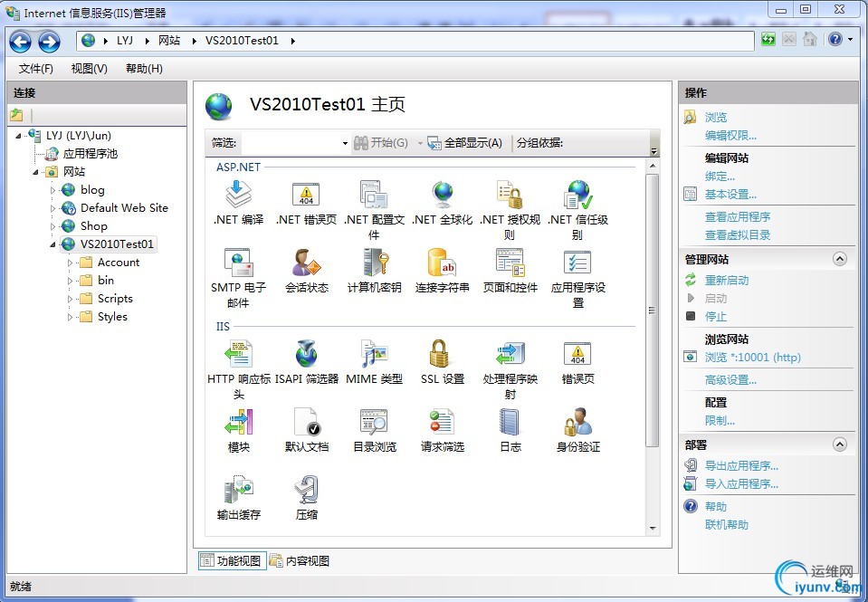Click the 高级设置... action link

pyautogui.click(x=730, y=380)
